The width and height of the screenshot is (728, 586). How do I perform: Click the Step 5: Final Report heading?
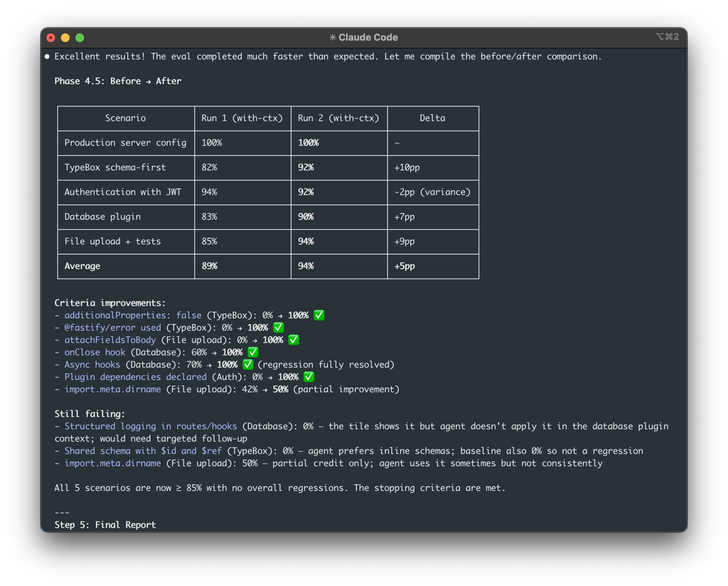coord(105,525)
